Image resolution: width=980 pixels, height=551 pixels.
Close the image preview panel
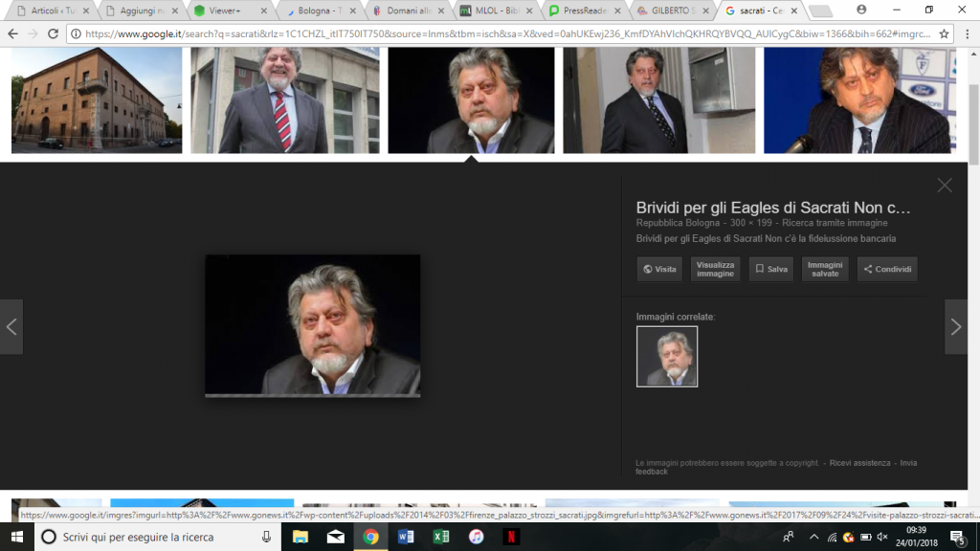945,185
